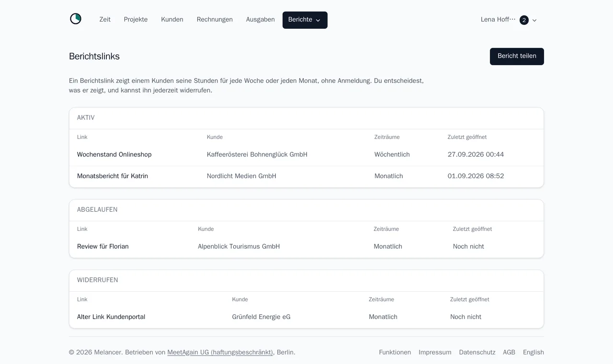Click the Berichtslinks page heading

click(94, 57)
